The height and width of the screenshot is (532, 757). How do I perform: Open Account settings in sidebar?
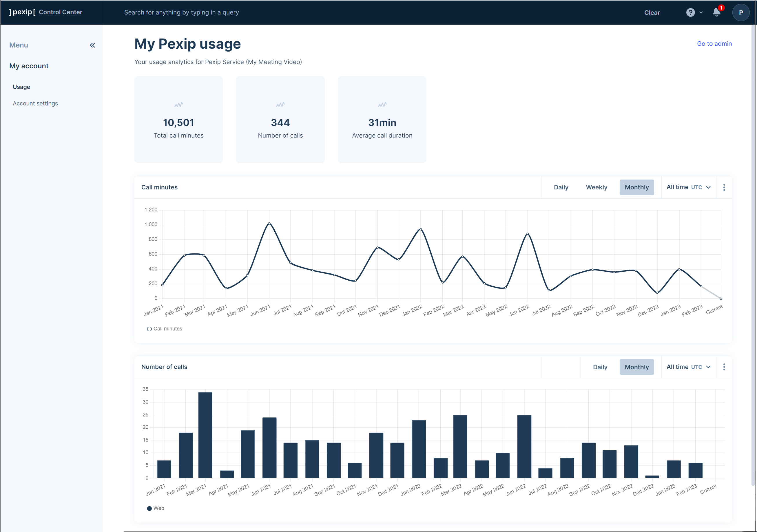[35, 103]
